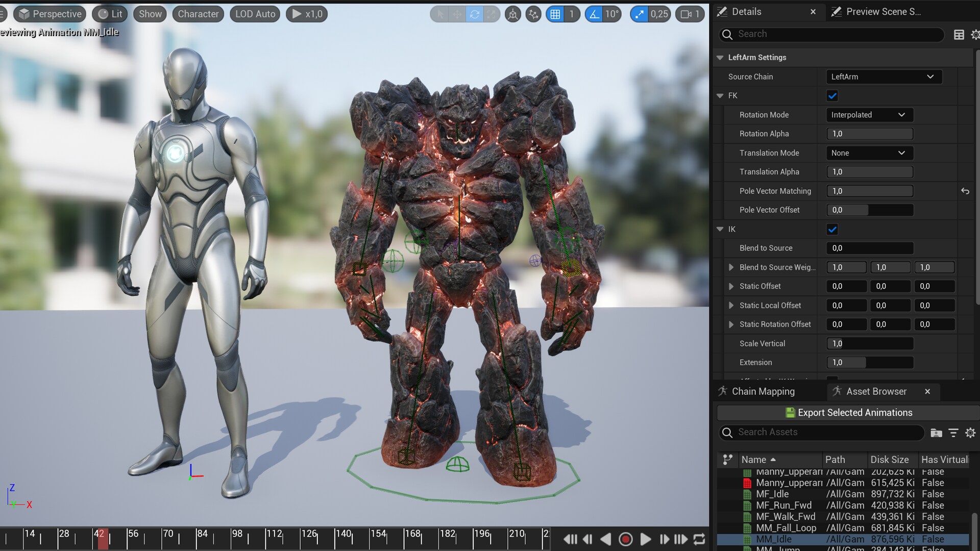Click the Asset Browser settings gear icon
The height and width of the screenshot is (551, 980).
pyautogui.click(x=970, y=433)
